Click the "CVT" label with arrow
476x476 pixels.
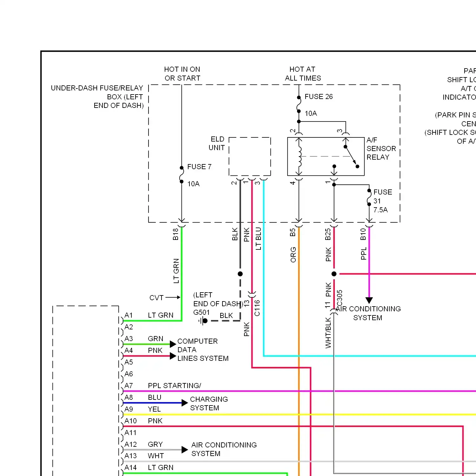(165, 298)
